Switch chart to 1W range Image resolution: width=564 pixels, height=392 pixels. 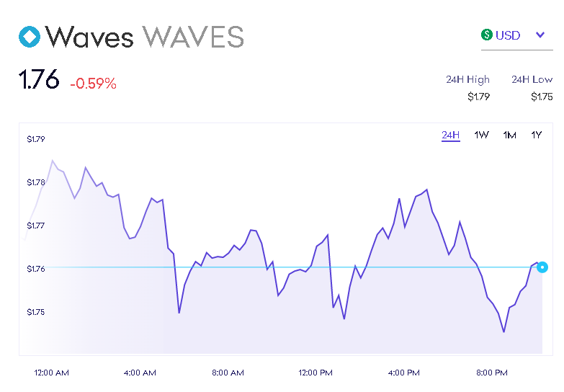(x=481, y=135)
